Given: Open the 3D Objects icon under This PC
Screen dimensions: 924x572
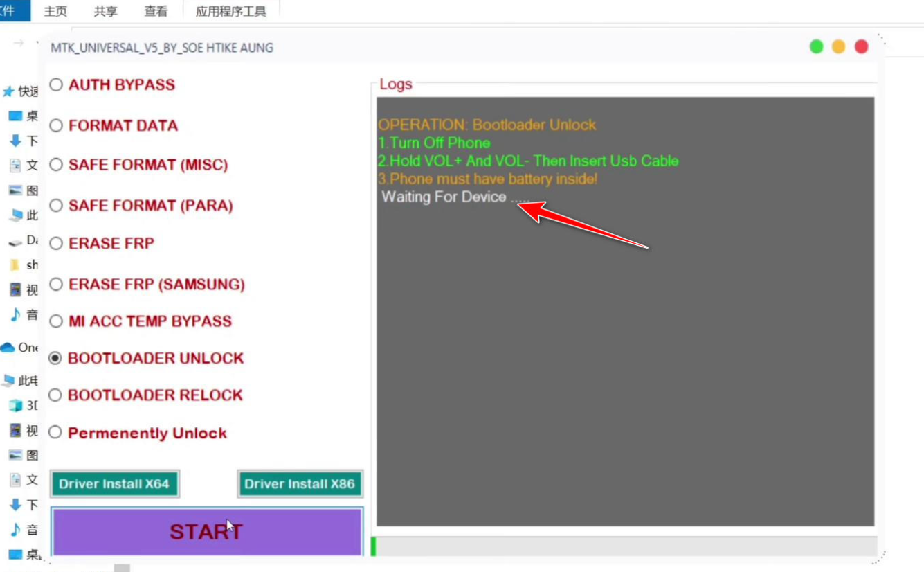Looking at the screenshot, I should [15, 405].
